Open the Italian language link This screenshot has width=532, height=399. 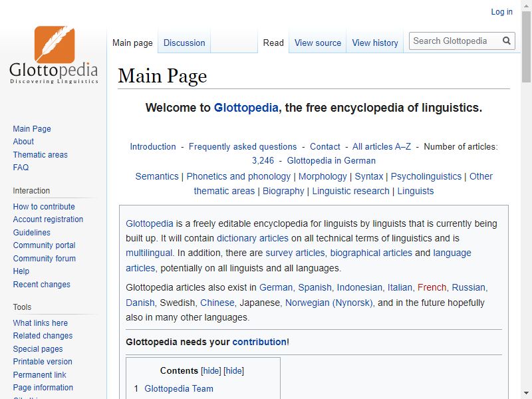[400, 288]
